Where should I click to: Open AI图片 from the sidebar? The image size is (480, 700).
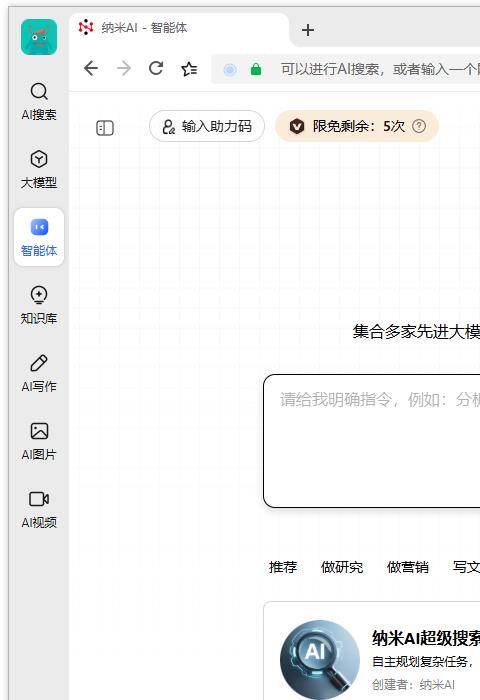point(39,441)
